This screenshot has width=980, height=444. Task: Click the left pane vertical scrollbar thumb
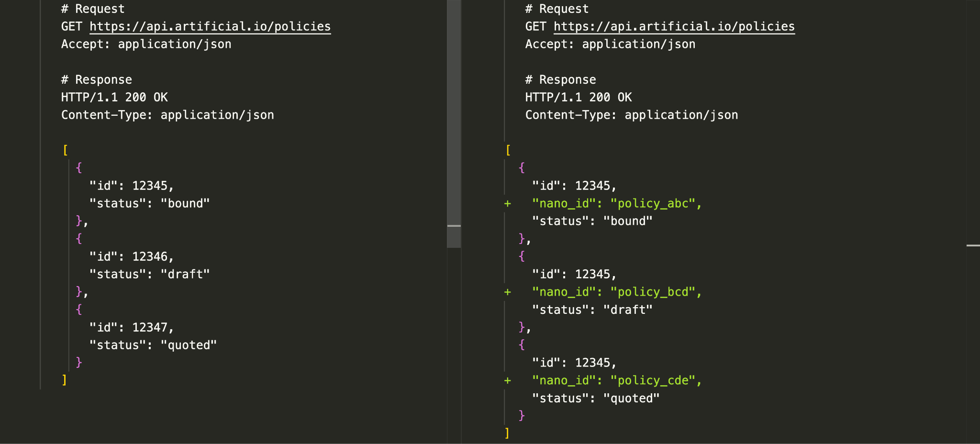(454, 123)
